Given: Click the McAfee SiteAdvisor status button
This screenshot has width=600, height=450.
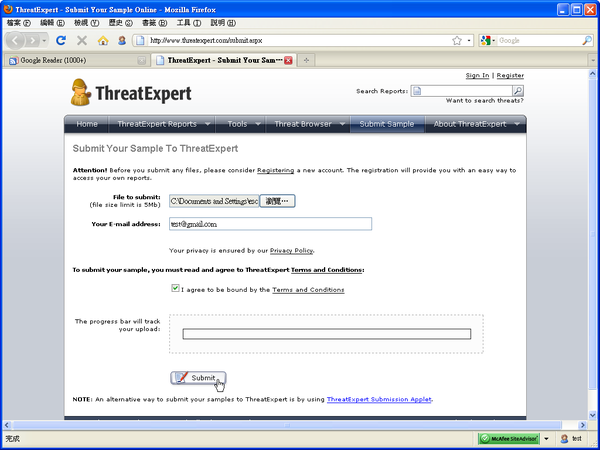Looking at the screenshot, I should point(509,439).
